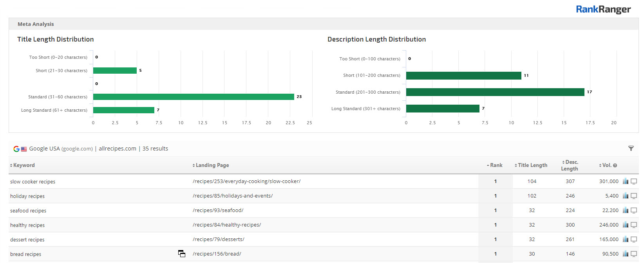Open the slow-cooker landing page link
Image resolution: width=644 pixels, height=263 pixels.
pyautogui.click(x=246, y=181)
